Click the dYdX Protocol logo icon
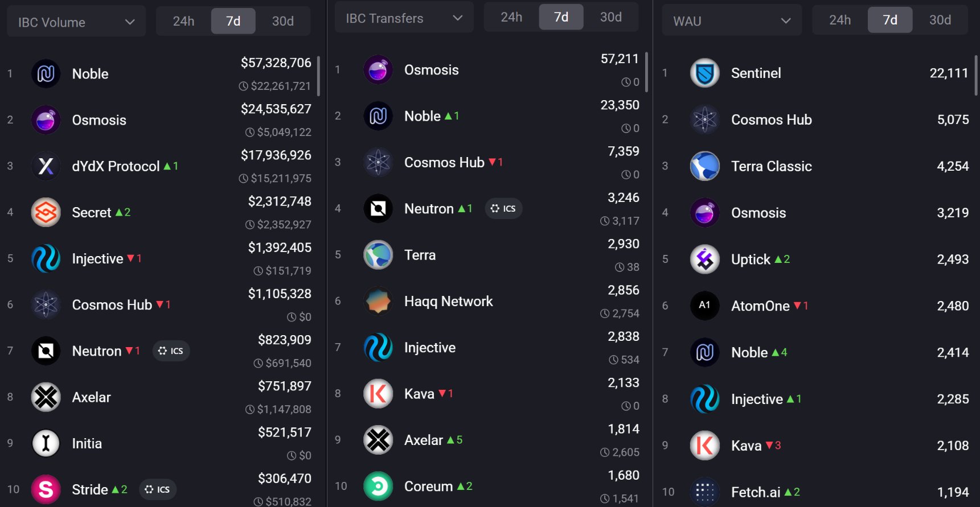This screenshot has width=980, height=507. 46,166
